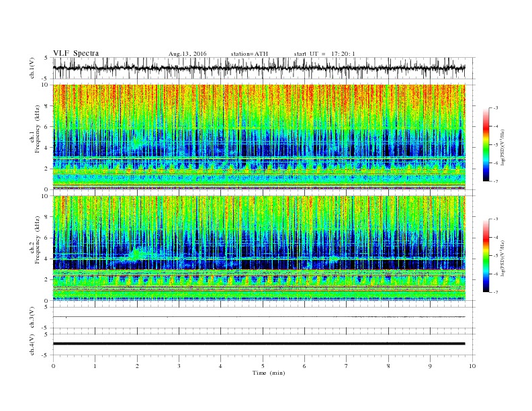Select the "ch.1(V)" vertical axis label
Image resolution: width=532 pixels, height=411 pixels.
32,68
